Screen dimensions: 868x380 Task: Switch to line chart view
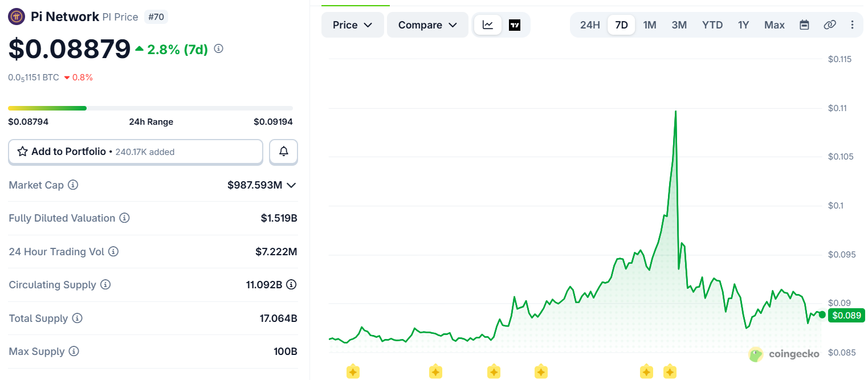[488, 25]
